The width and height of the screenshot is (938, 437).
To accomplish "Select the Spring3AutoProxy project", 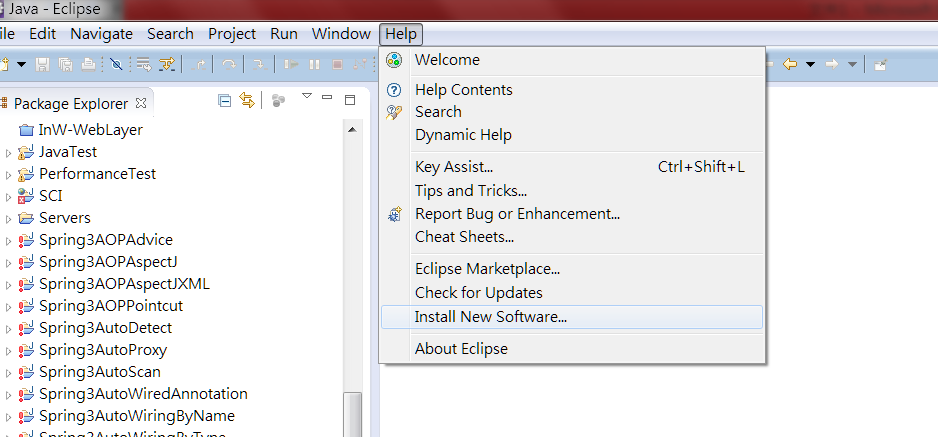I will click(103, 350).
